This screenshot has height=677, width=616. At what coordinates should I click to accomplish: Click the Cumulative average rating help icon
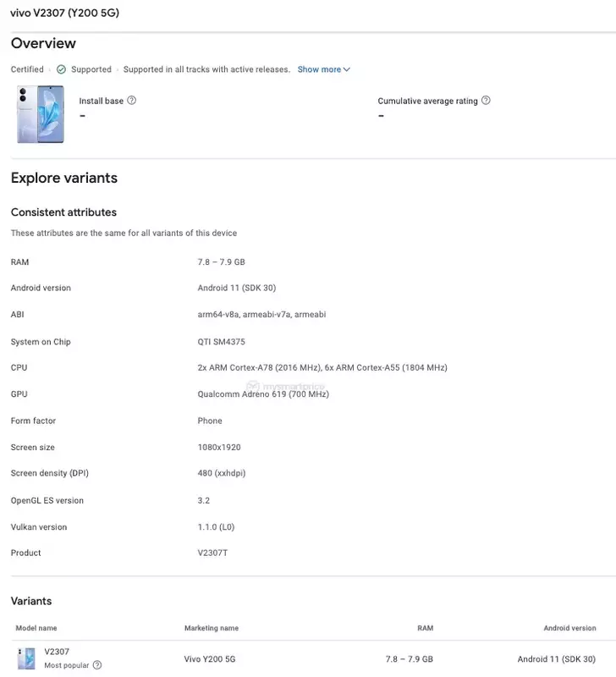486,100
